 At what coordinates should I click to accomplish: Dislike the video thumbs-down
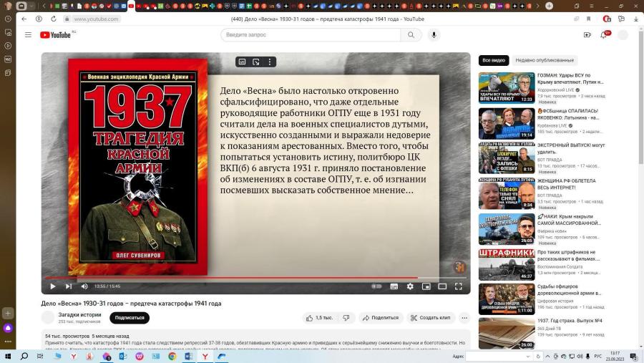point(346,318)
